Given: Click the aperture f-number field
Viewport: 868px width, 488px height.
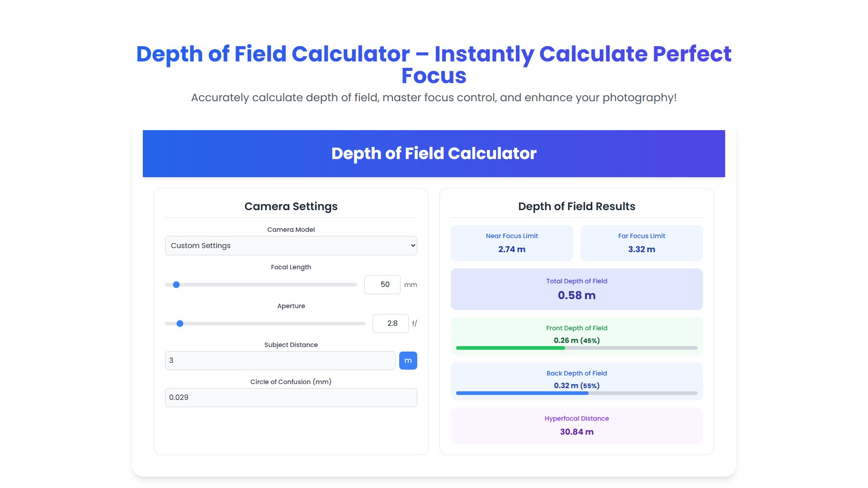Looking at the screenshot, I should (390, 324).
